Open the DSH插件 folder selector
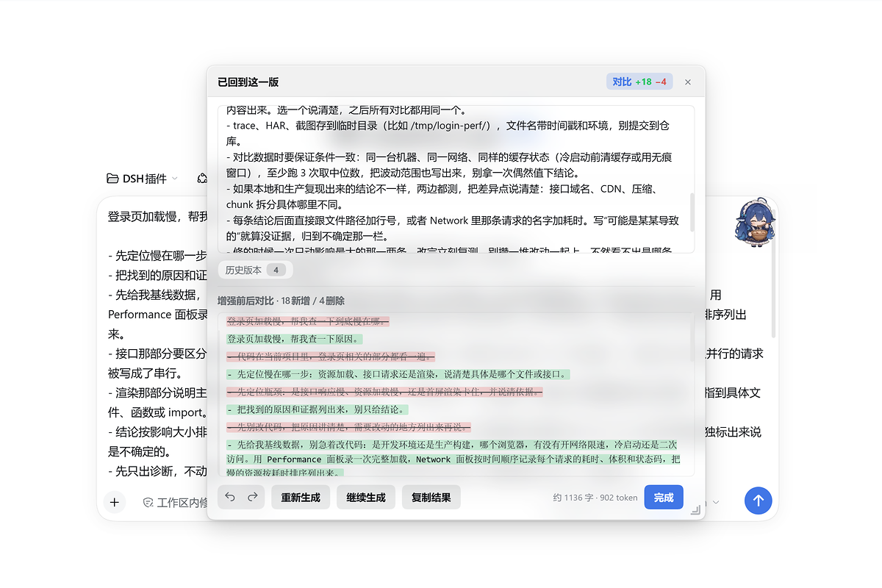Screen dimensions: 882x588 [x=142, y=178]
